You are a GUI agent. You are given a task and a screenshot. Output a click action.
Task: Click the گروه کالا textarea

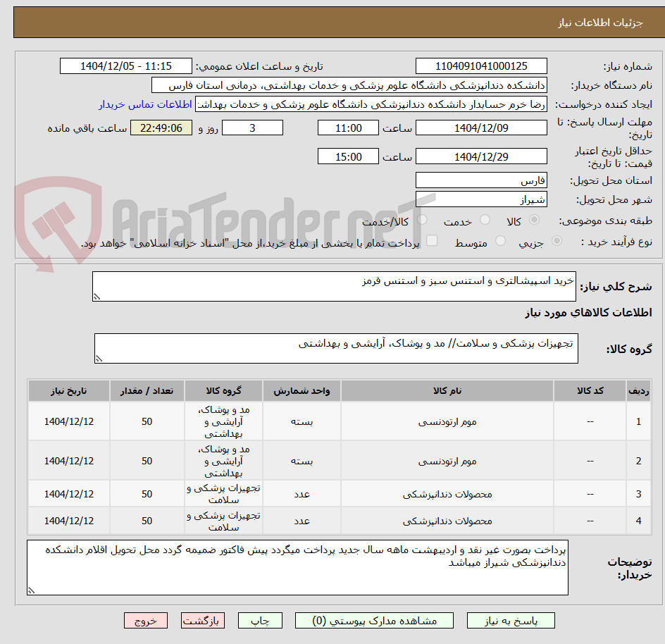click(x=336, y=348)
